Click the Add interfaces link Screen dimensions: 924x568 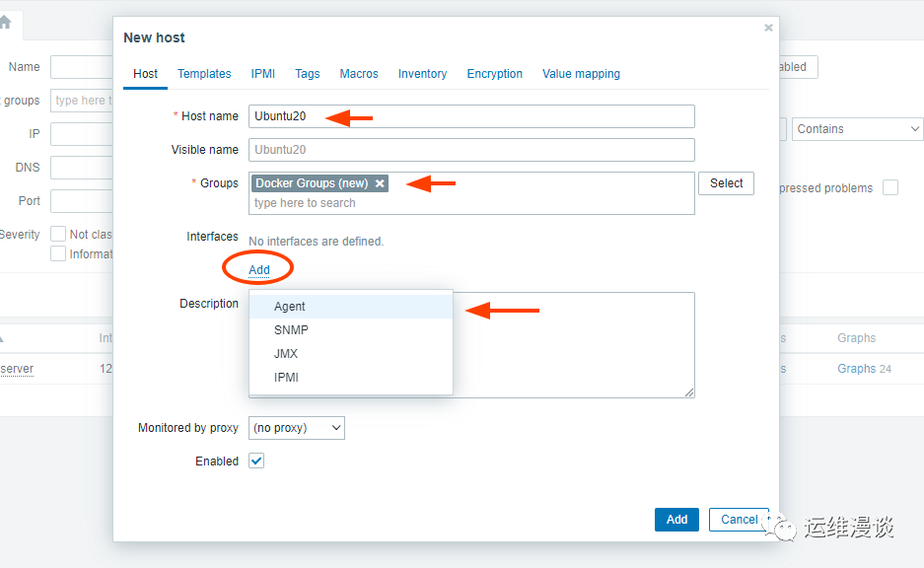tap(259, 270)
